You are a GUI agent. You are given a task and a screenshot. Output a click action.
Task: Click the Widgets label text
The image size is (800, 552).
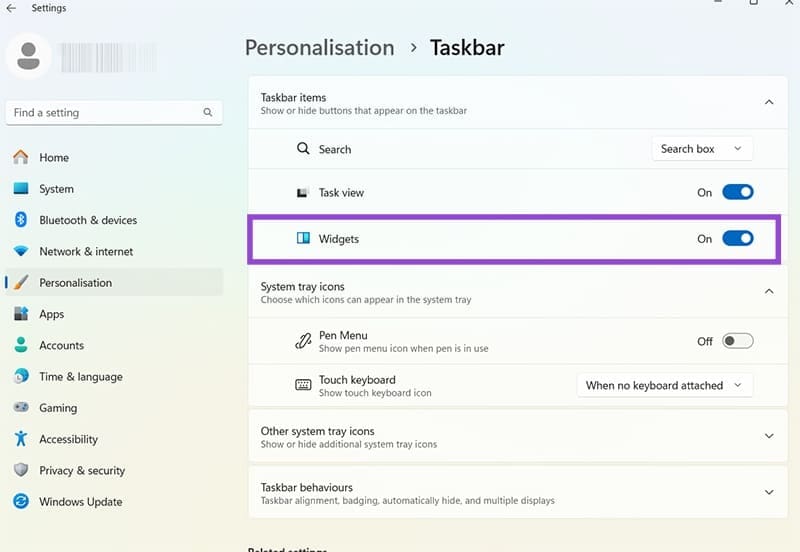coord(339,239)
